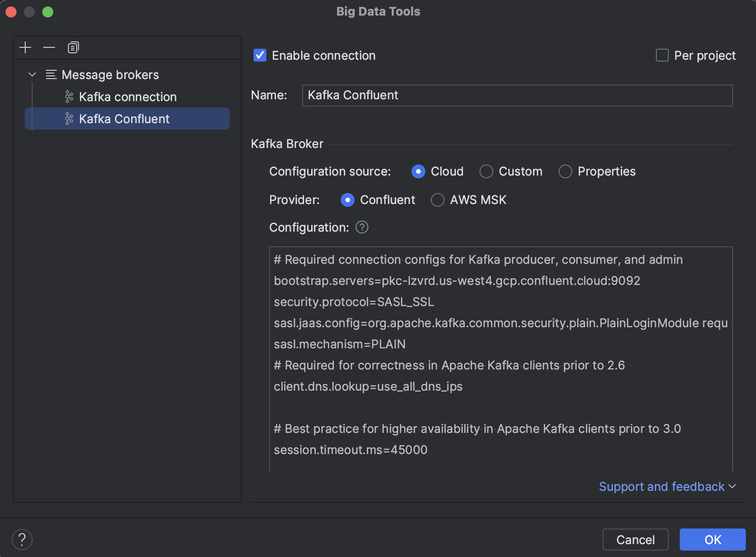Enable the Per project checkbox
The height and width of the screenshot is (557, 756).
pos(662,55)
